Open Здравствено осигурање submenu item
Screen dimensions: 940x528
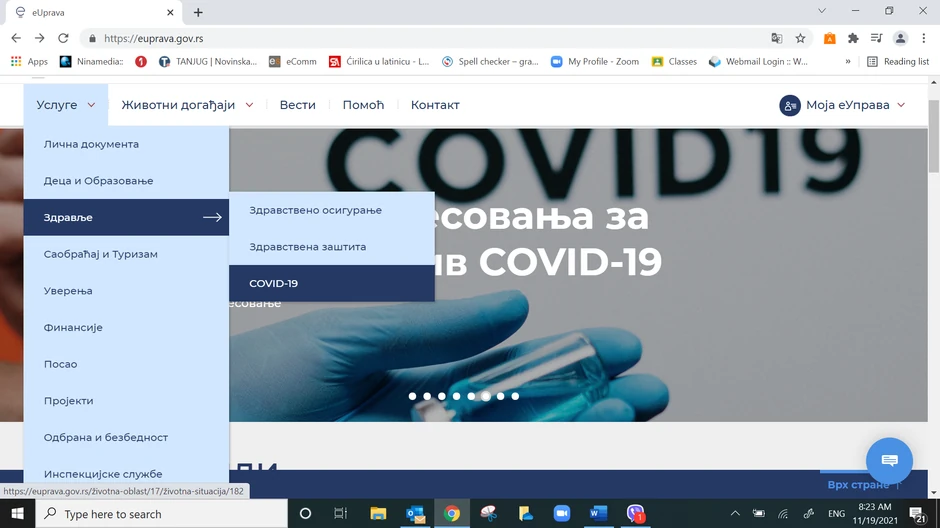click(332, 210)
